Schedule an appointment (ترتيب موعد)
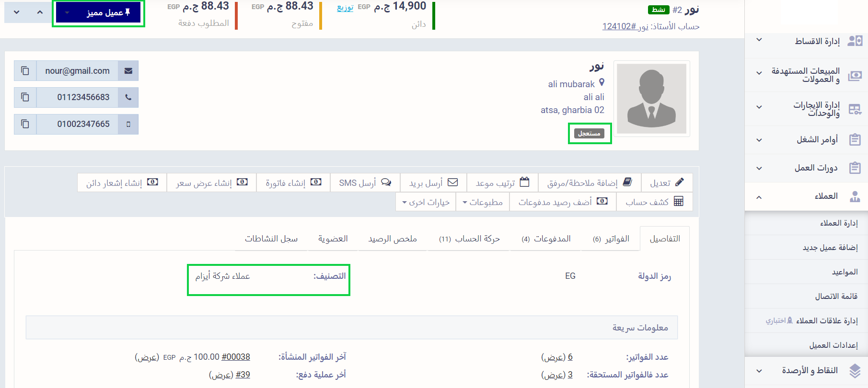The image size is (868, 388). point(502,183)
